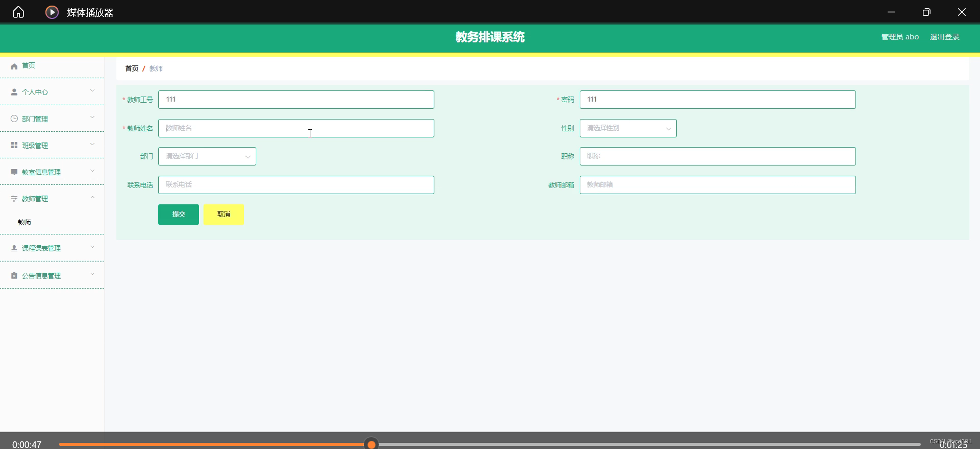Screen dimensions: 980x449
Task: Open the 教室信息管理 sidebar menu item
Action: (x=52, y=172)
